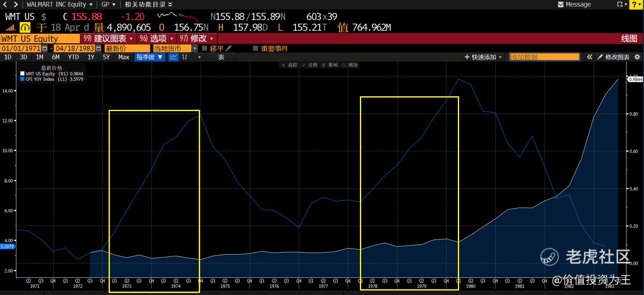Select the bar/candle chart type icon

pos(185,57)
